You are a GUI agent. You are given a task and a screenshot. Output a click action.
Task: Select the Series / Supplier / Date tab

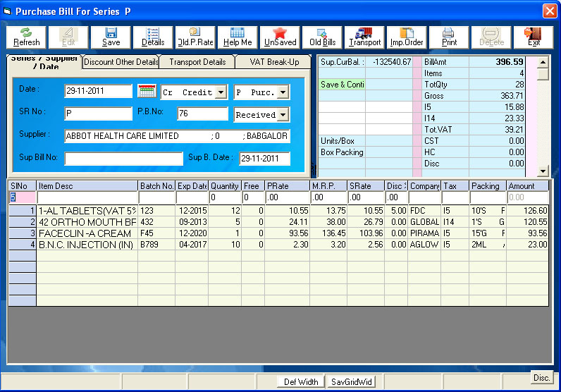pos(44,62)
